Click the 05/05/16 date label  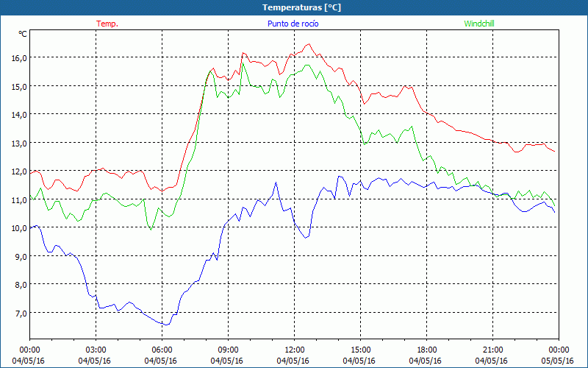tap(558, 361)
